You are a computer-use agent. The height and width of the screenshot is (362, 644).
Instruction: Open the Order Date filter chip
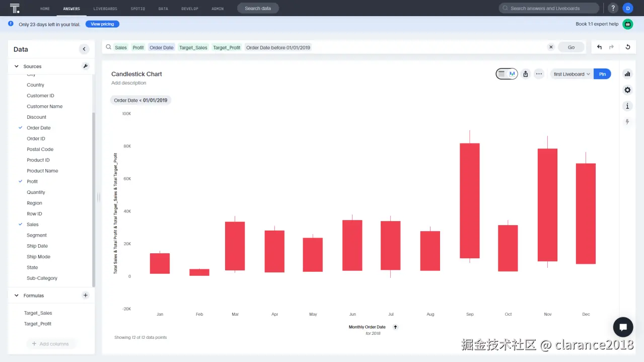(140, 100)
